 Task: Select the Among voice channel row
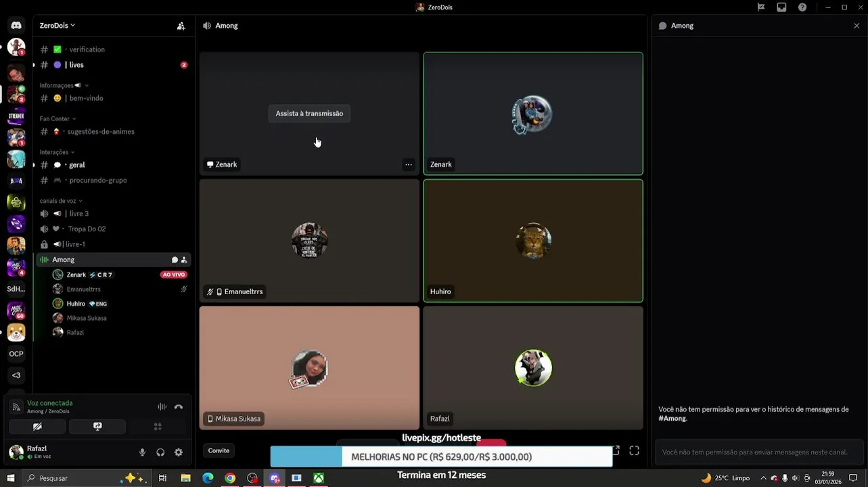[x=113, y=260]
